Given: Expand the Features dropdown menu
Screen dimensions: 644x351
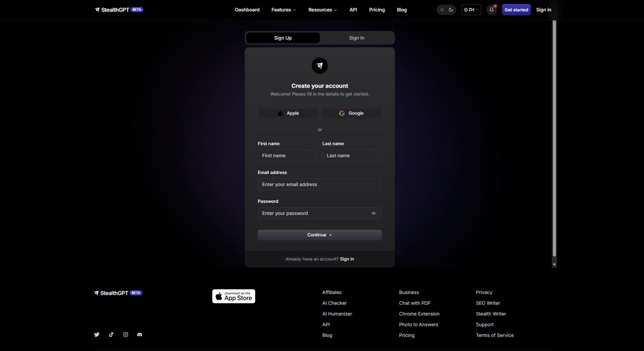Looking at the screenshot, I should pos(283,10).
